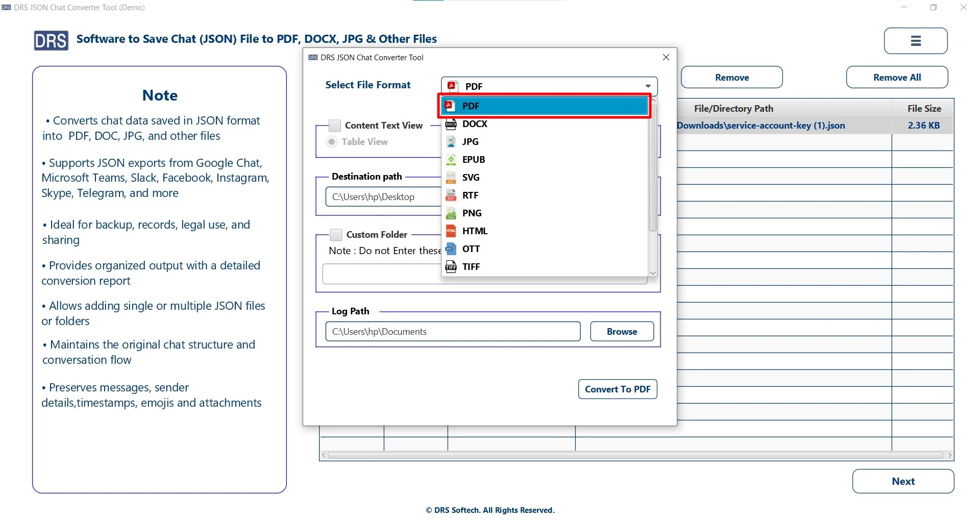Image resolution: width=980 pixels, height=521 pixels.
Task: Select HTML output format
Action: coord(545,231)
